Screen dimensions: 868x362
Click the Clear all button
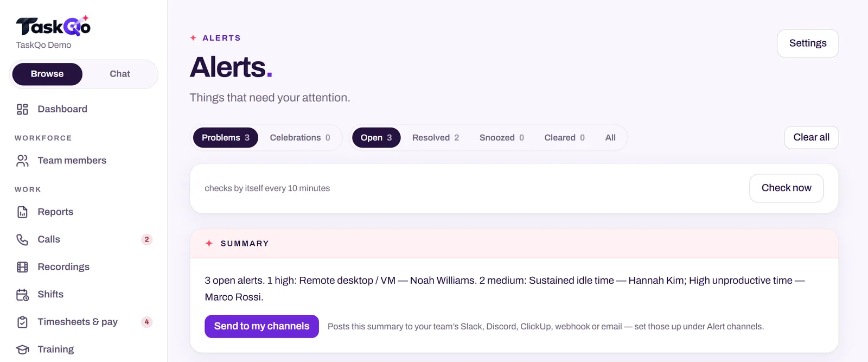click(812, 137)
